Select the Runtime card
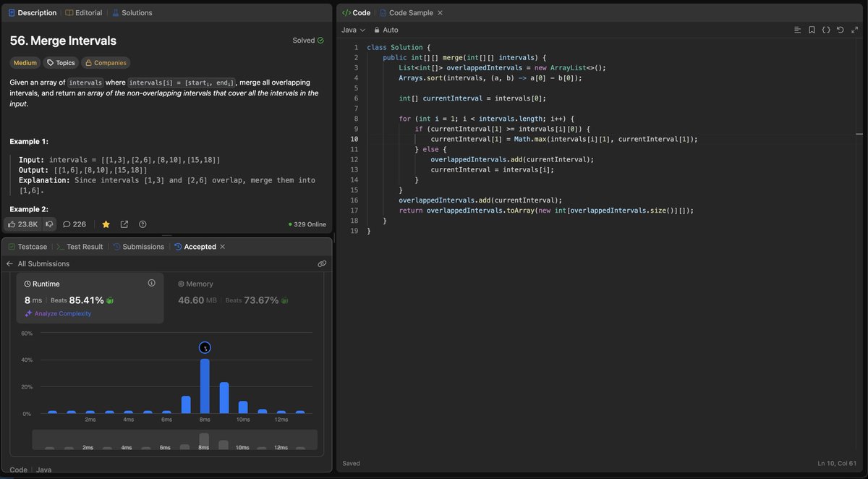The width and height of the screenshot is (868, 479). coord(90,297)
